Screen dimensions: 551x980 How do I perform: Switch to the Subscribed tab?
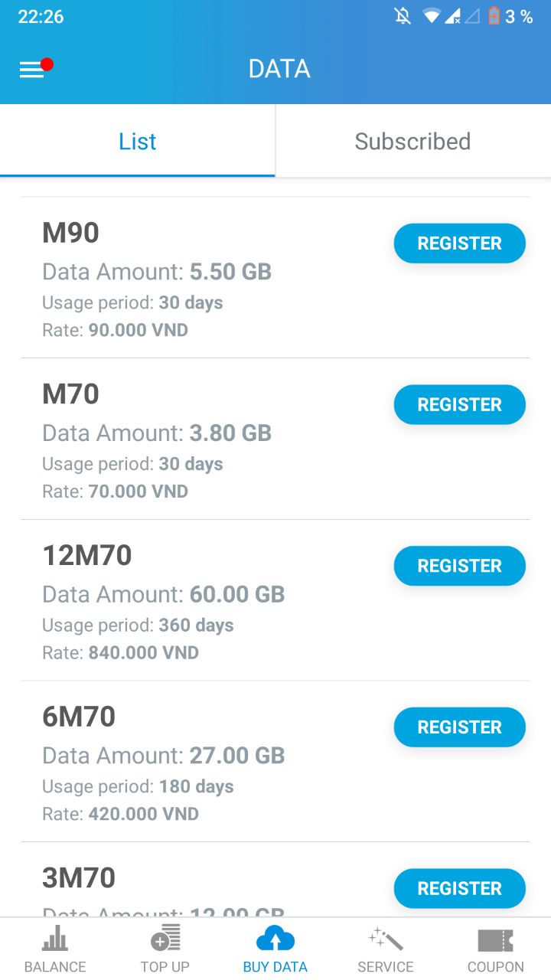[413, 141]
